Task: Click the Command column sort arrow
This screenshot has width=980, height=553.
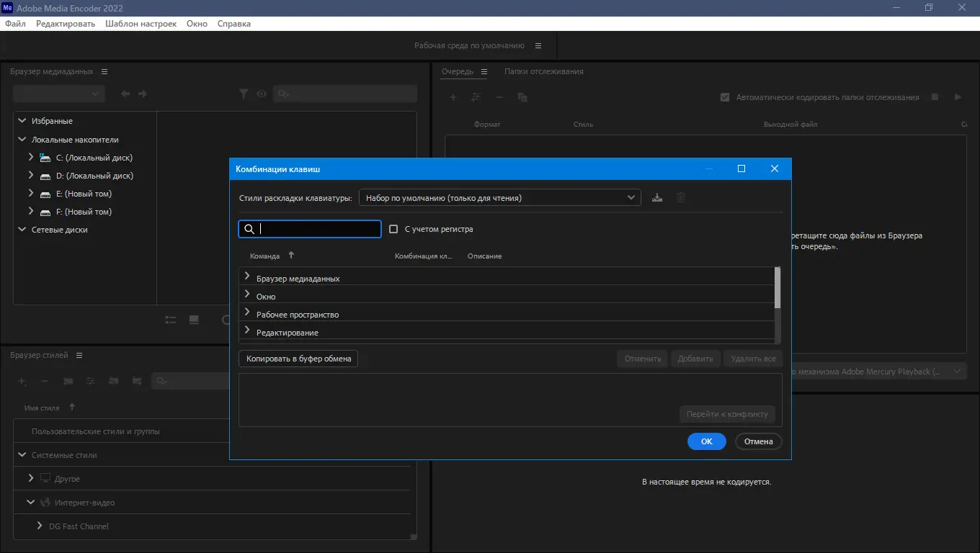Action: (291, 255)
